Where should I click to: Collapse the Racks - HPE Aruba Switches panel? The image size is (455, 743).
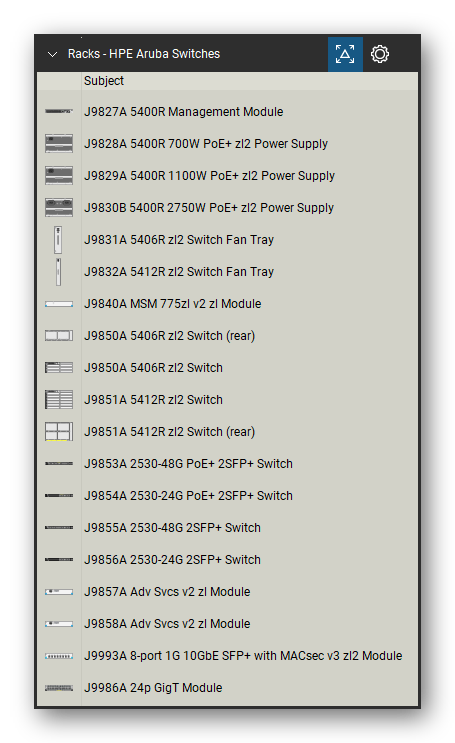tap(53, 54)
